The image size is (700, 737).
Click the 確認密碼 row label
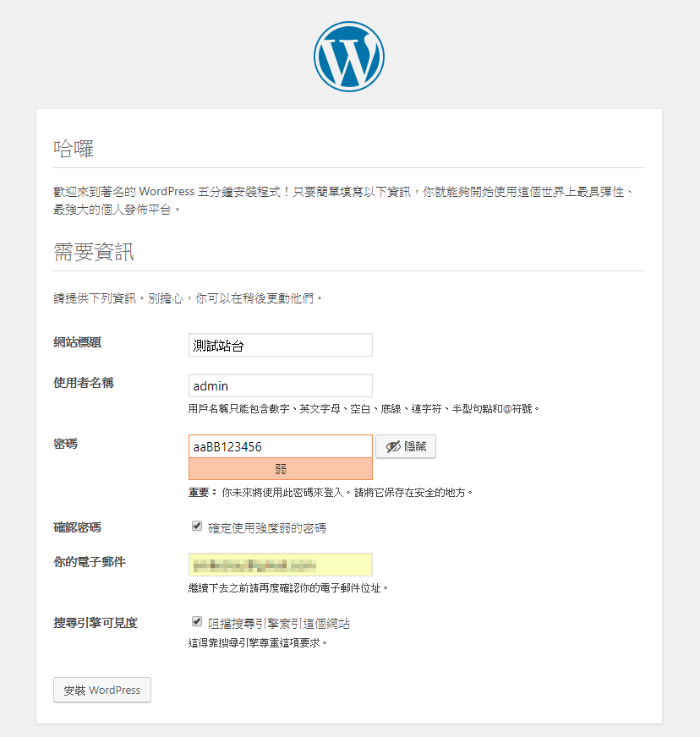click(77, 527)
